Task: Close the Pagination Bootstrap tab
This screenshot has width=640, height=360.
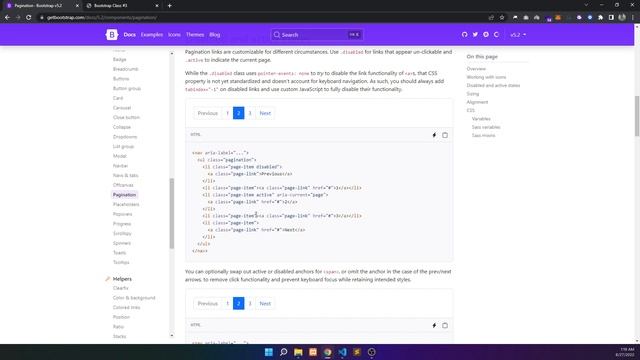Action: coord(77,6)
